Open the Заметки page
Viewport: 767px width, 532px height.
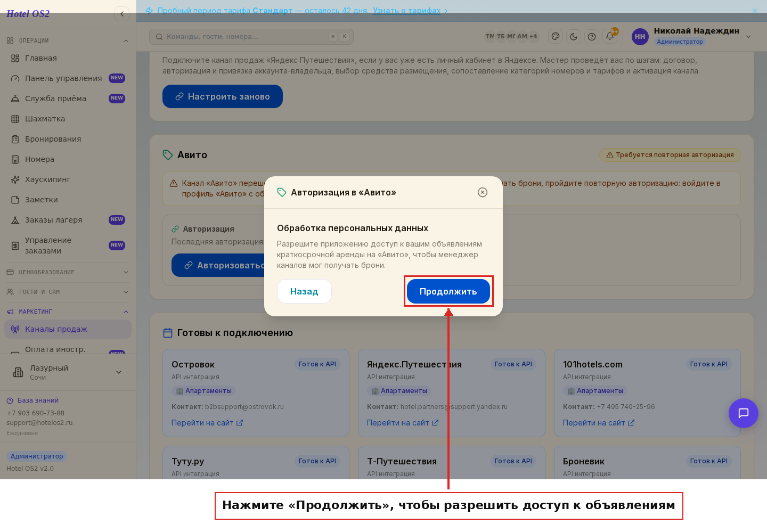coord(68,200)
